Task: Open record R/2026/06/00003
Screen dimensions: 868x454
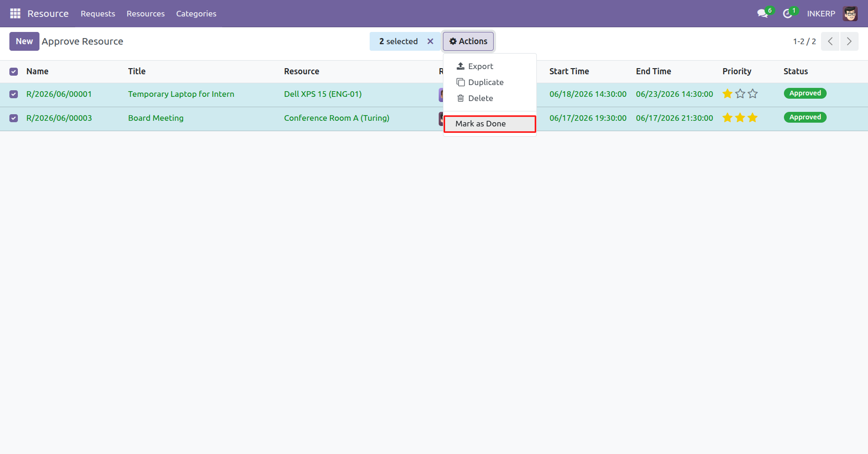Action: point(59,118)
